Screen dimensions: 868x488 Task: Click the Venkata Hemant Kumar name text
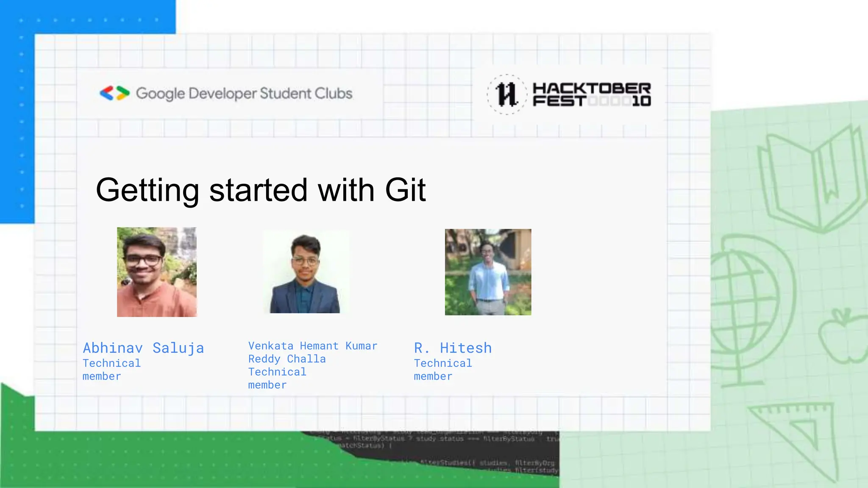pyautogui.click(x=312, y=346)
